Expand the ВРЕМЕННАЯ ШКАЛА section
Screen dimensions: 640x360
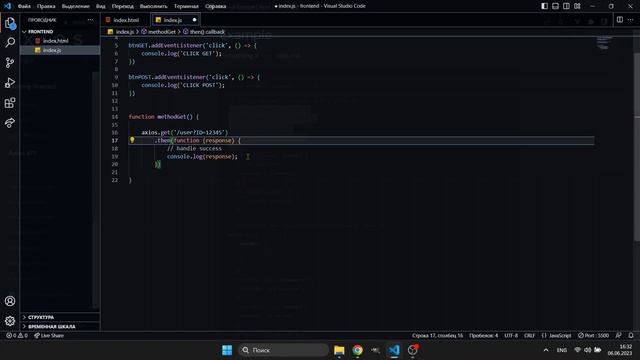pyautogui.click(x=60, y=327)
